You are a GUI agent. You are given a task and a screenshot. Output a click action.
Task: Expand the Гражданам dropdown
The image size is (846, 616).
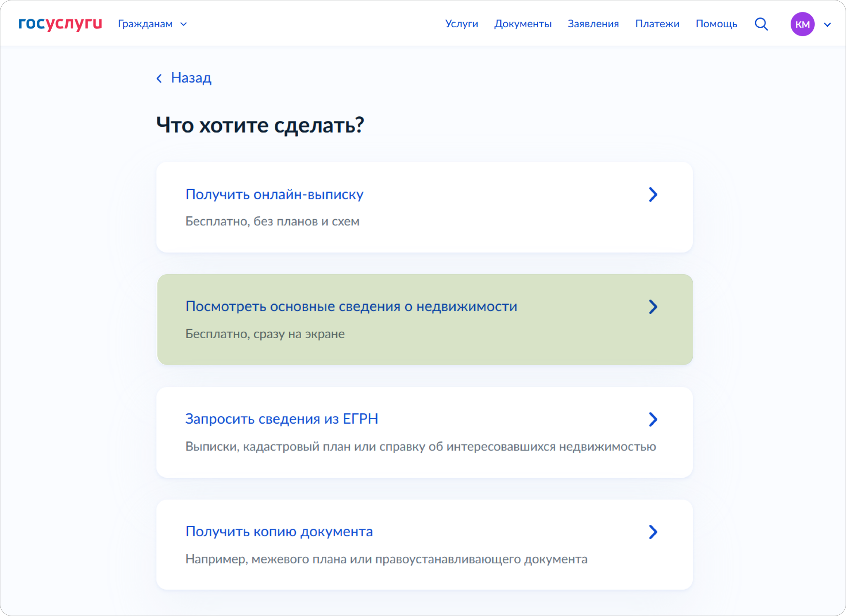pos(145,24)
